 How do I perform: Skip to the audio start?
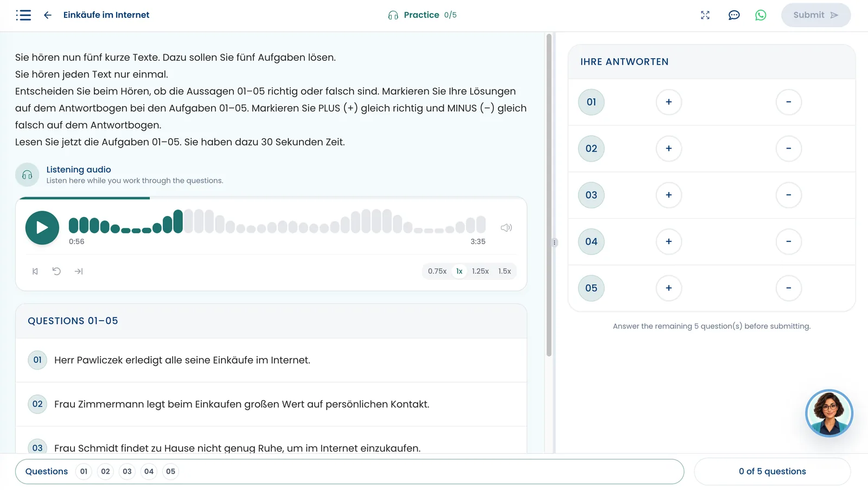point(35,271)
